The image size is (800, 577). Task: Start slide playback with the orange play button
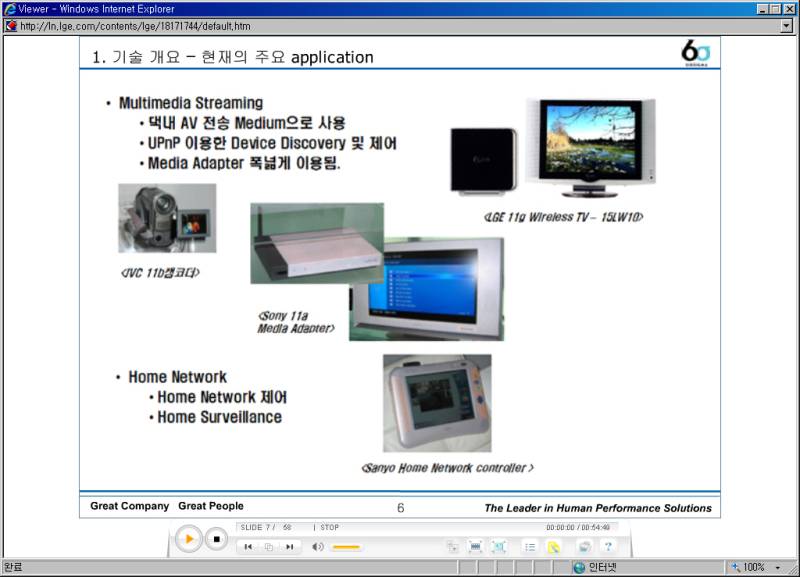(x=189, y=539)
